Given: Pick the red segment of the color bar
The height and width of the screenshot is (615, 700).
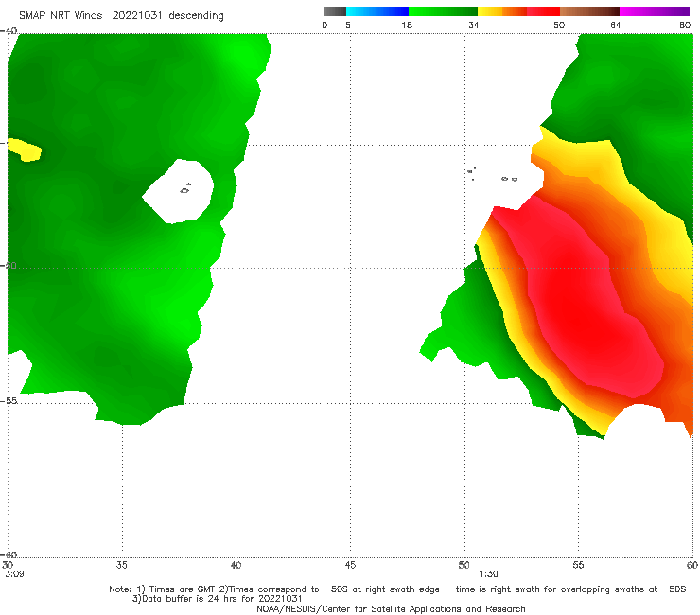Looking at the screenshot, I should pyautogui.click(x=544, y=11).
